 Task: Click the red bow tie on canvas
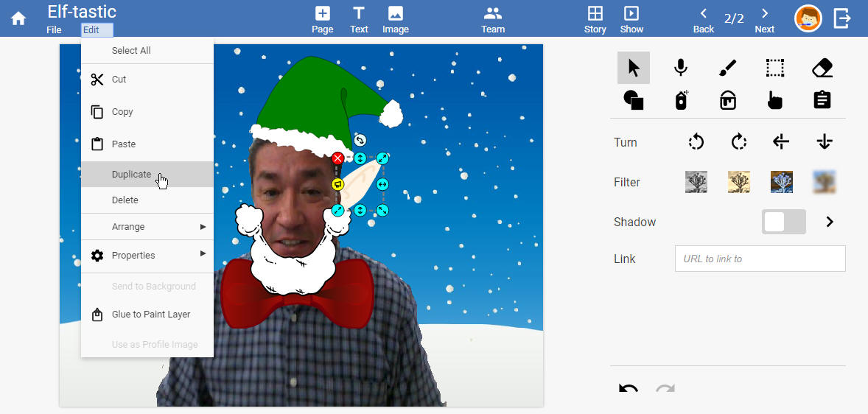(298, 293)
